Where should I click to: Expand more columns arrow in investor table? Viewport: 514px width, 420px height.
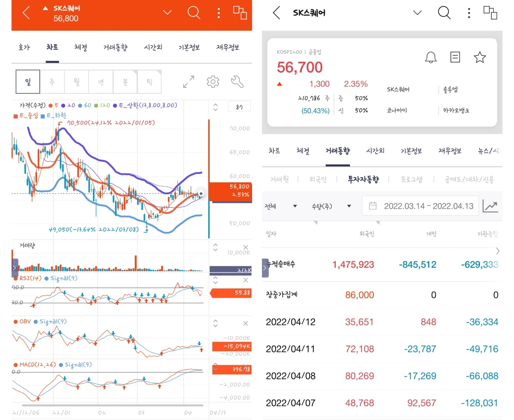[x=498, y=251]
